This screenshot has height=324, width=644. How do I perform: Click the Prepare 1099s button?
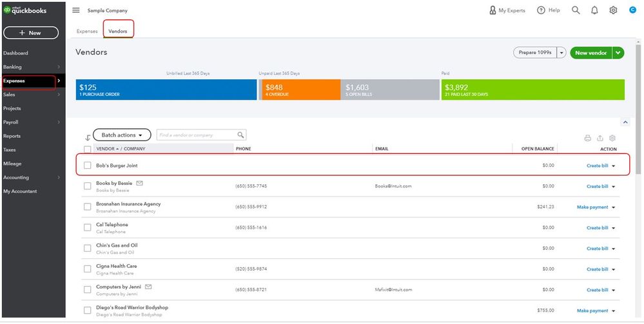click(535, 53)
